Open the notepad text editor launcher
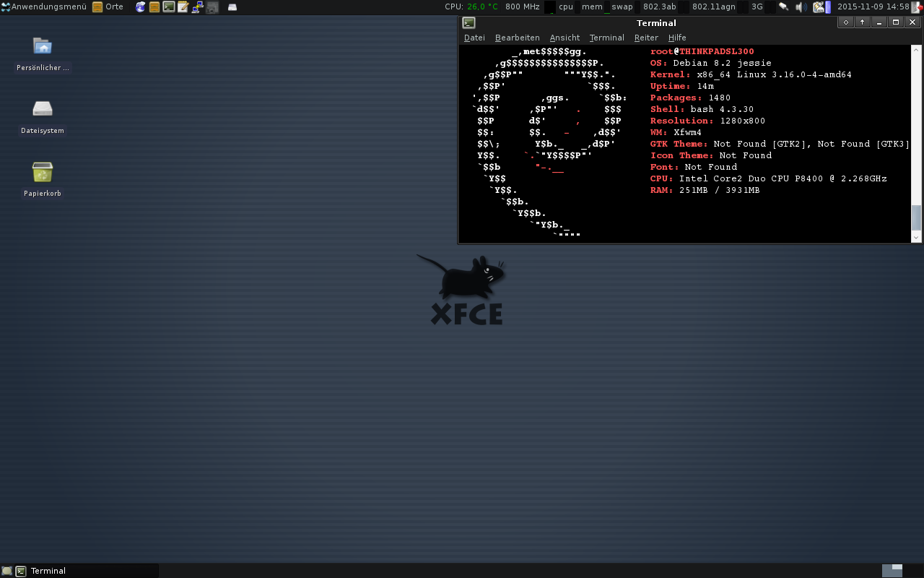 (183, 7)
